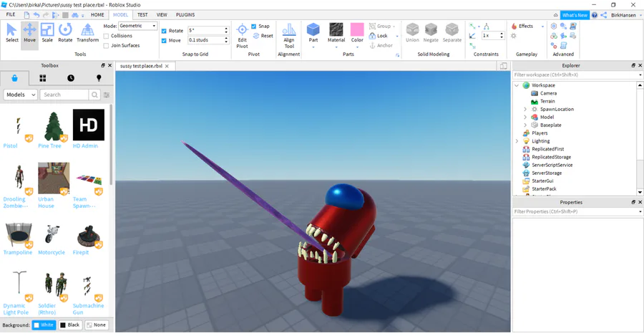Expand the Baseplate node
Viewport: 644px width, 336px height.
[x=525, y=125]
